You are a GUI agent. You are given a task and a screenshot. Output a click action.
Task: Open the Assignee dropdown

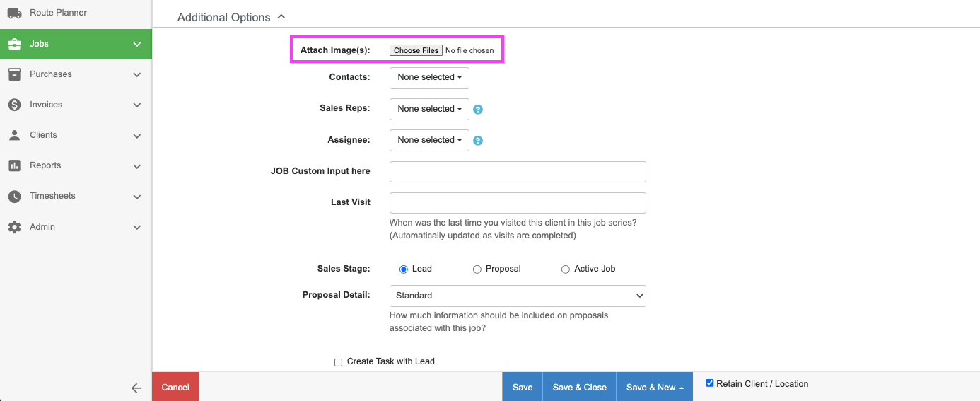click(x=429, y=140)
